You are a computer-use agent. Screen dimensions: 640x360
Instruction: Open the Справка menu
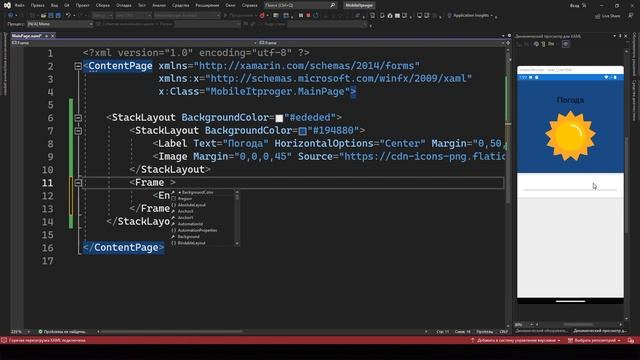pyautogui.click(x=249, y=5)
